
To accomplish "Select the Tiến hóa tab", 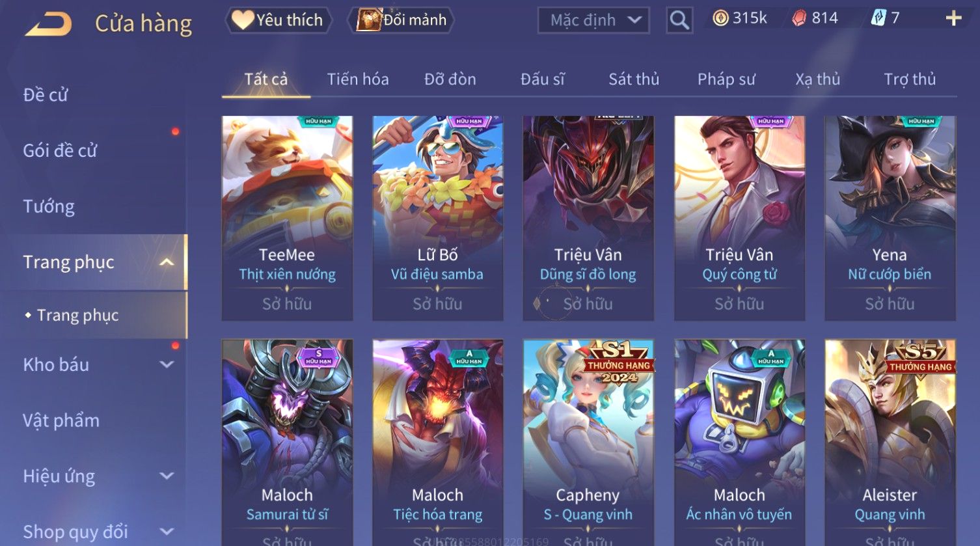I will [358, 79].
